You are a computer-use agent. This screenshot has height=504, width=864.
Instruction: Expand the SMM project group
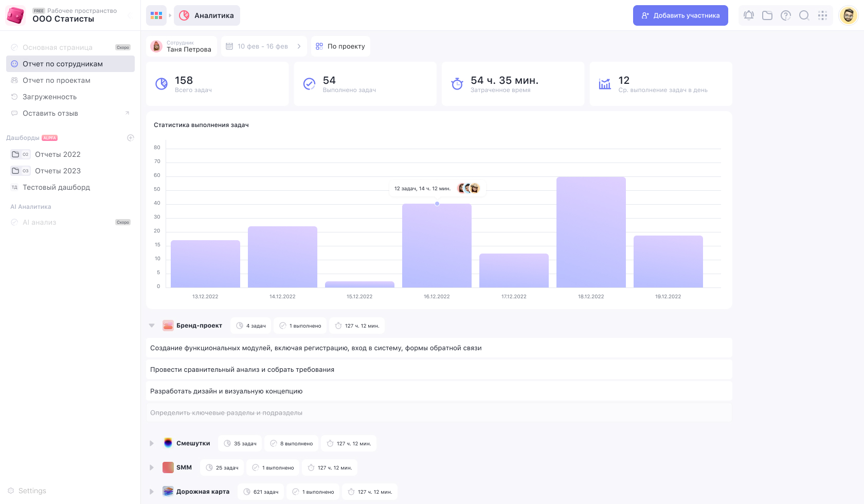[152, 467]
